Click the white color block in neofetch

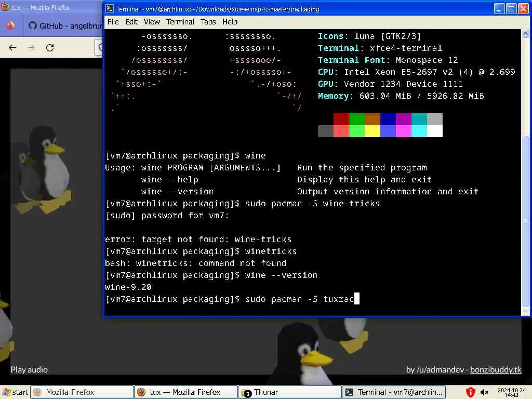(x=435, y=131)
